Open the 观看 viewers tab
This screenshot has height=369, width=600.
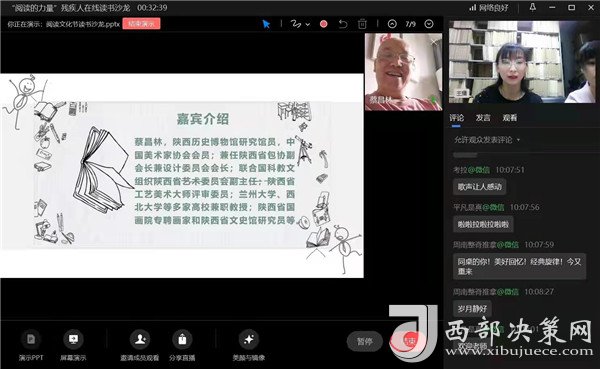[x=510, y=118]
